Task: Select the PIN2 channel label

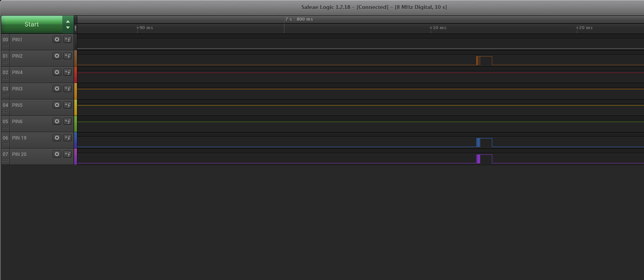Action: (17, 56)
